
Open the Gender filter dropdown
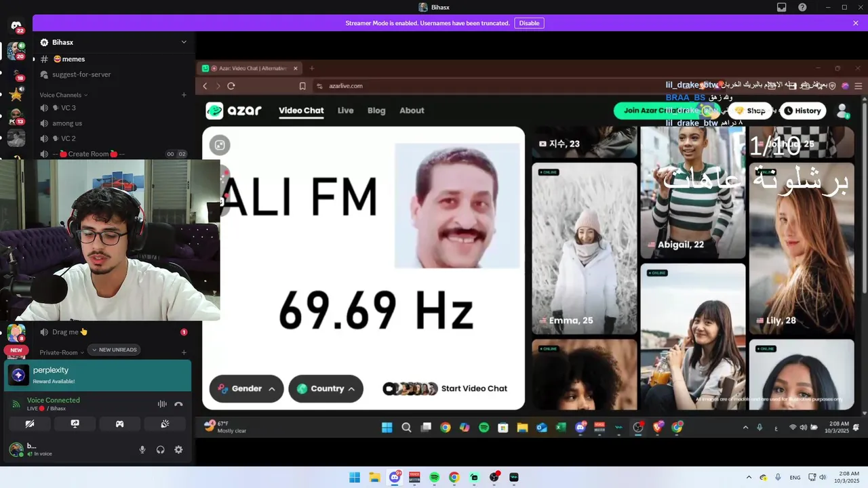coord(246,388)
